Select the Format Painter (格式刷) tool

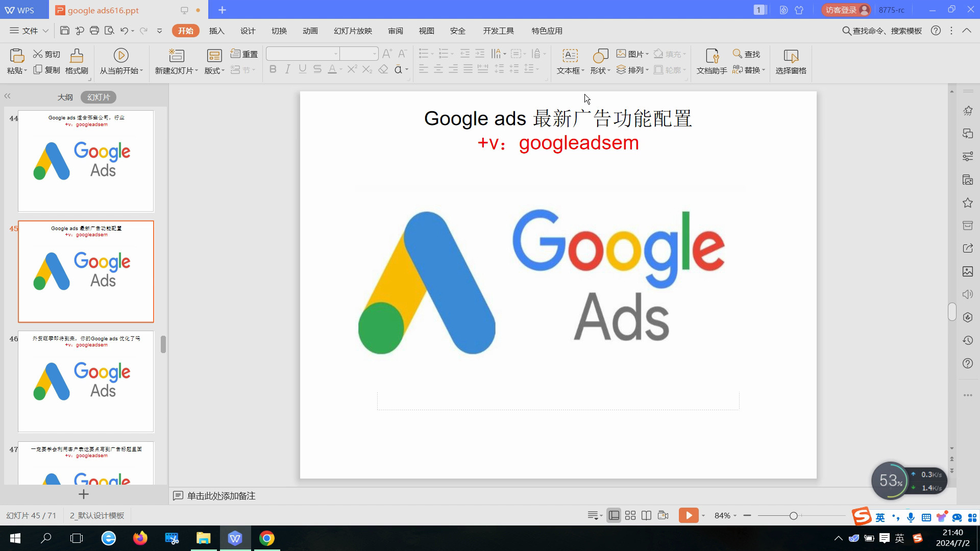click(x=77, y=62)
